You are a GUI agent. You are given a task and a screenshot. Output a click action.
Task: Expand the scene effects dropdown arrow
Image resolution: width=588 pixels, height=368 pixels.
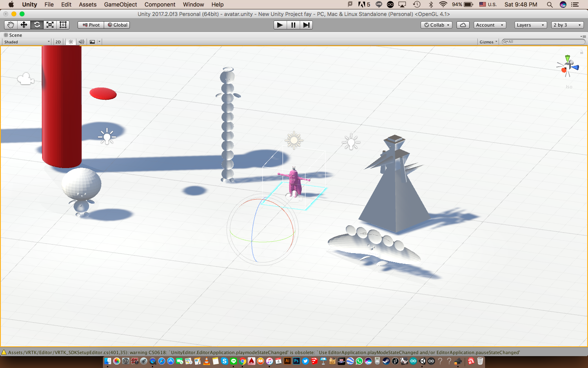point(99,42)
